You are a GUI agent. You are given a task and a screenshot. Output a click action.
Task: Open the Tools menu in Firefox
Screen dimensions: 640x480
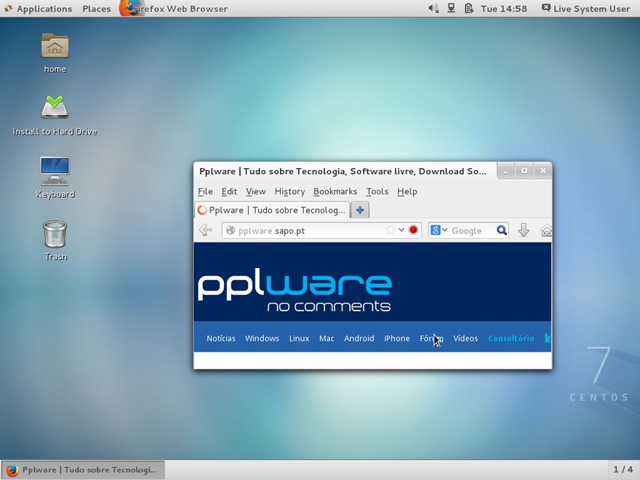377,191
